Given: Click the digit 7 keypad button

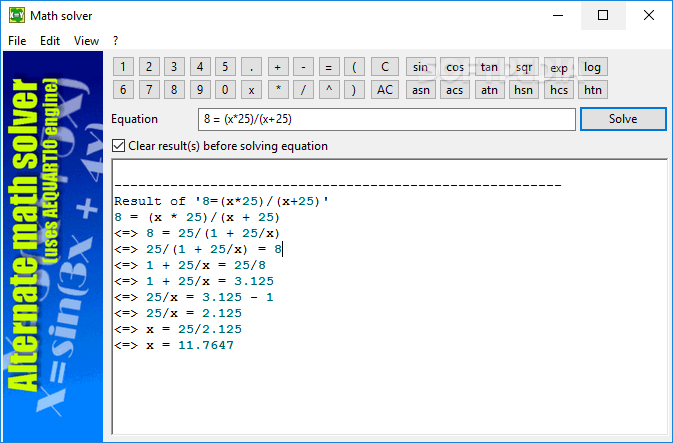Looking at the screenshot, I should pos(149,90).
